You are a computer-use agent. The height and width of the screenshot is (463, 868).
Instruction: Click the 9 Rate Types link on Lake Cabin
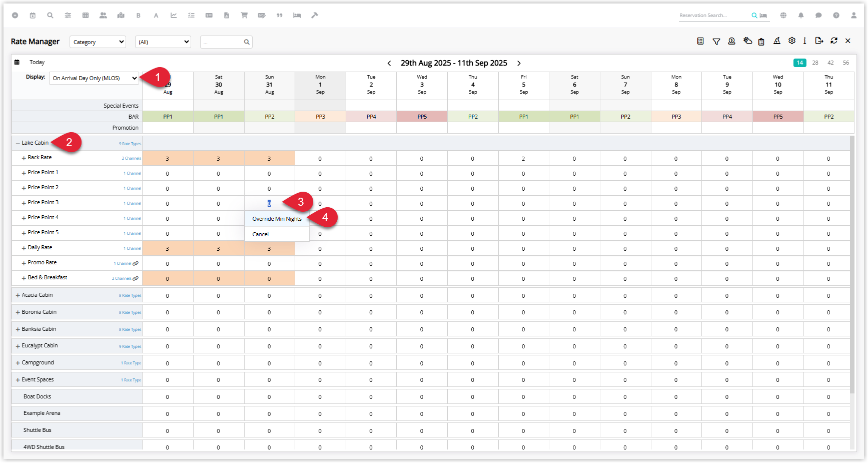tap(130, 144)
